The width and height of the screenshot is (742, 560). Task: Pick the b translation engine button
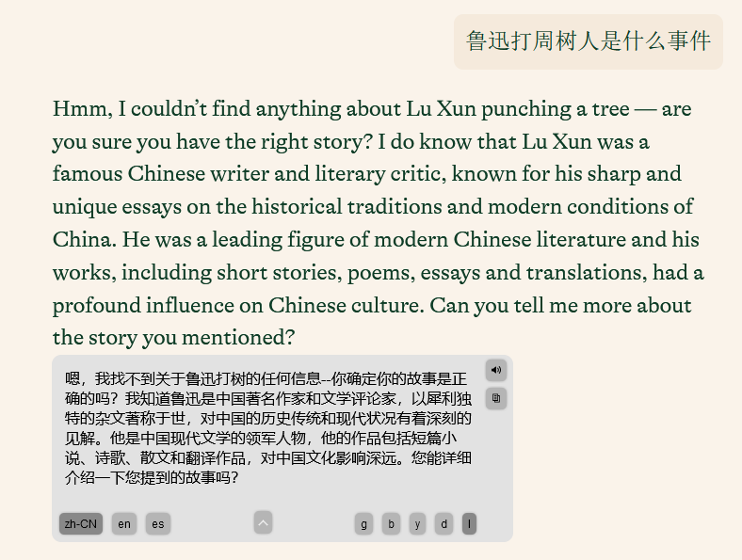click(391, 524)
